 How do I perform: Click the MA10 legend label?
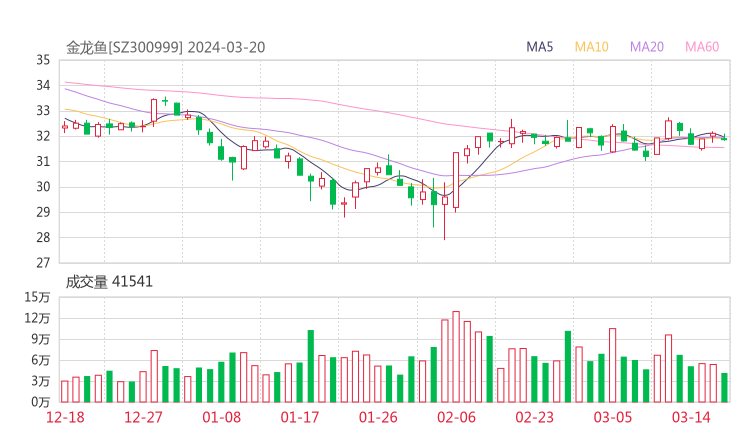tap(591, 47)
